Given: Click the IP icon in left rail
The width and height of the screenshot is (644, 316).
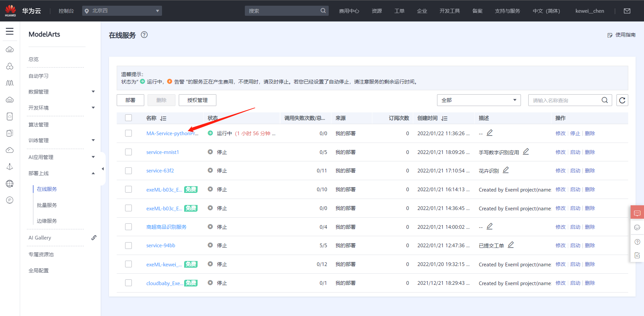Looking at the screenshot, I should coord(10,200).
